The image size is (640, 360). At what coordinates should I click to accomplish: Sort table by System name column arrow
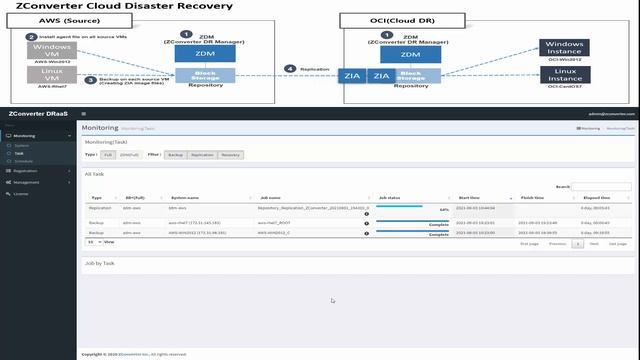point(250,198)
